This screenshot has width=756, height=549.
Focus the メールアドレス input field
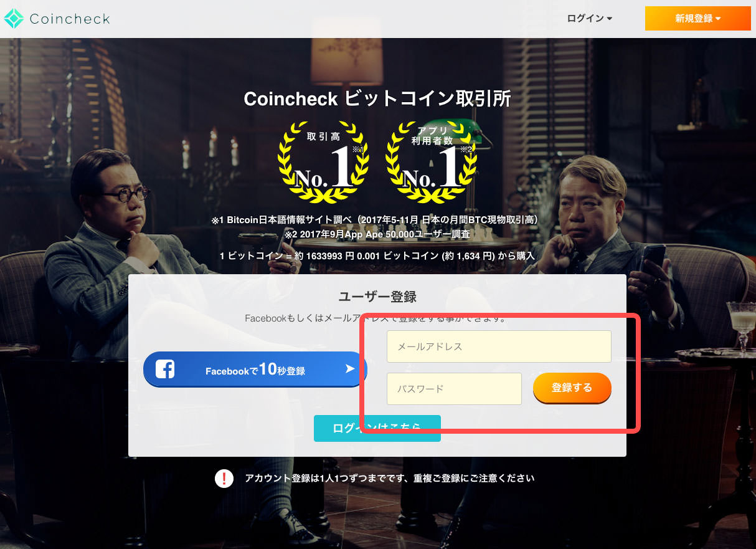[499, 346]
